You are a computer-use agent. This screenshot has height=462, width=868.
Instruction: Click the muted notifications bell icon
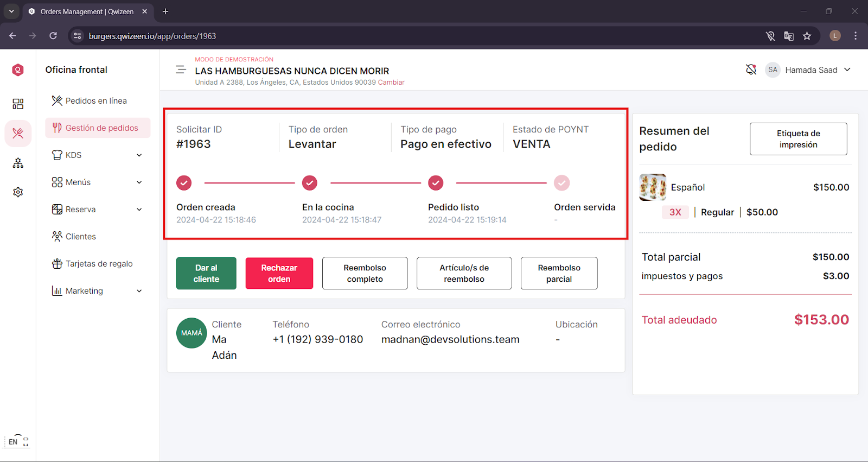(x=751, y=69)
